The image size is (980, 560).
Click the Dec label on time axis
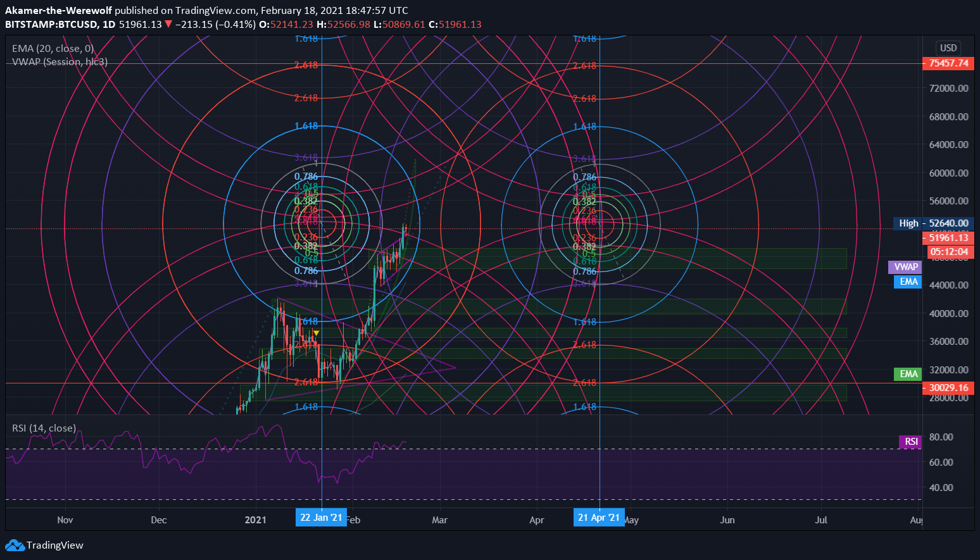click(x=159, y=520)
